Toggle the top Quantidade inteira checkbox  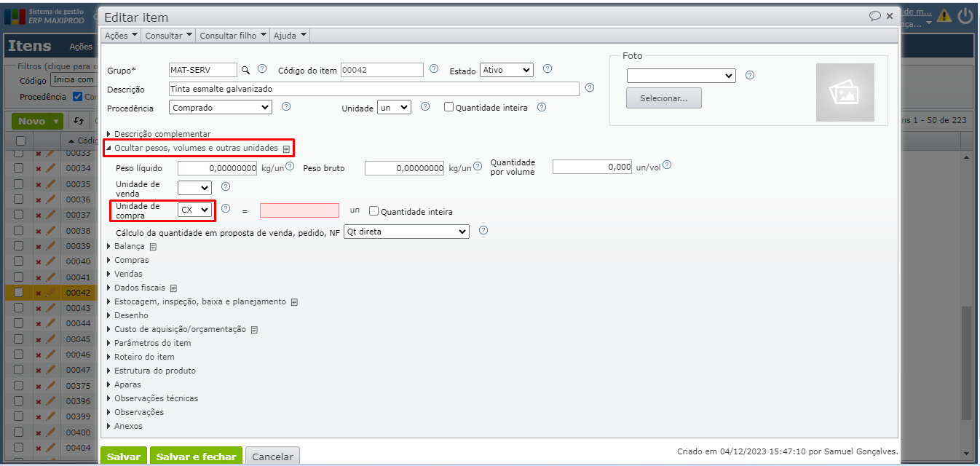tap(448, 107)
